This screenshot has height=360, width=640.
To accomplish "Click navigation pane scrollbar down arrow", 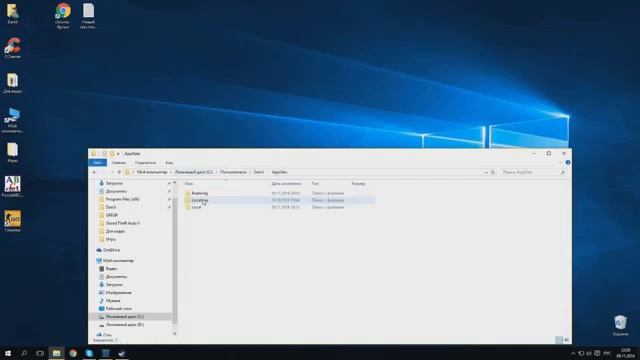I will pos(175,333).
